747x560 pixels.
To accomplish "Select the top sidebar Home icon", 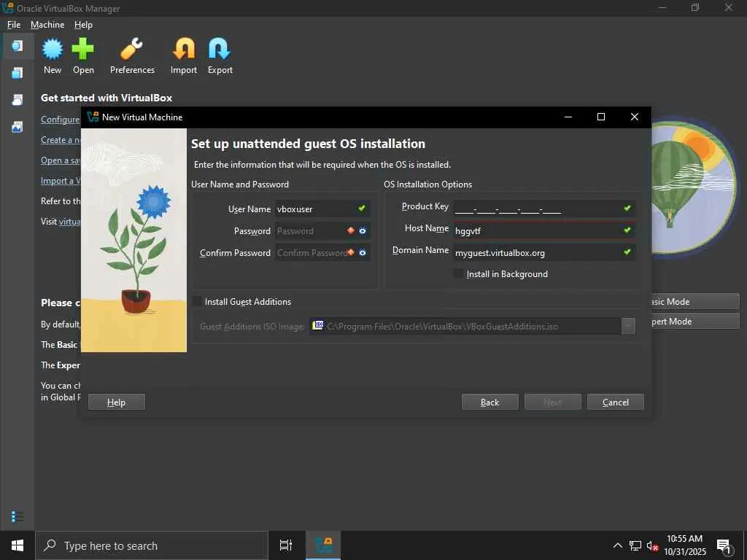I will [x=18, y=46].
